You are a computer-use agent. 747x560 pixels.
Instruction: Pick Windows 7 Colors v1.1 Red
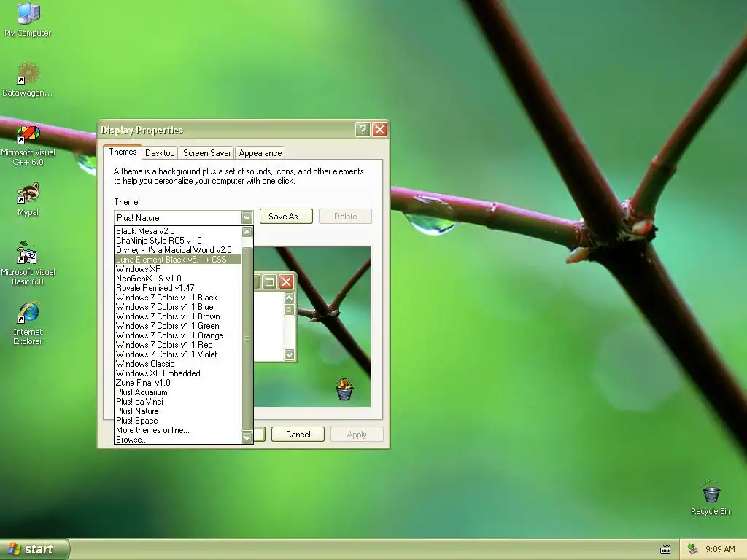pyautogui.click(x=178, y=345)
